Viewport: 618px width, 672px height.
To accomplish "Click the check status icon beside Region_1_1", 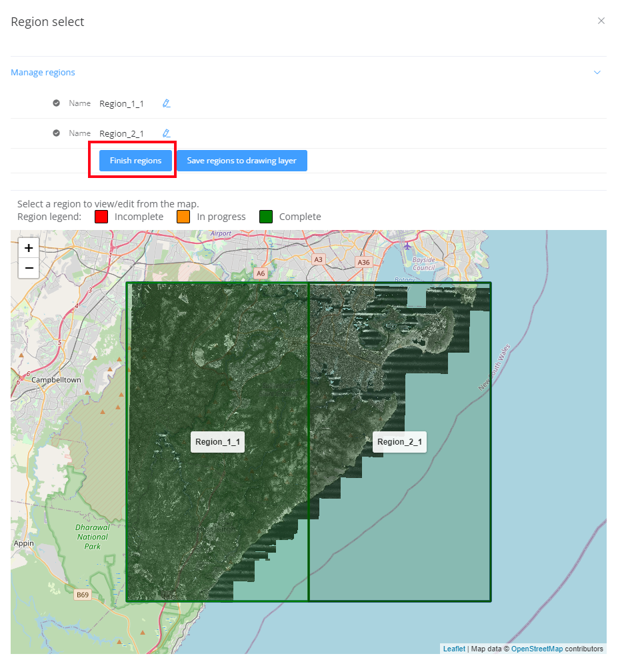I will click(56, 103).
